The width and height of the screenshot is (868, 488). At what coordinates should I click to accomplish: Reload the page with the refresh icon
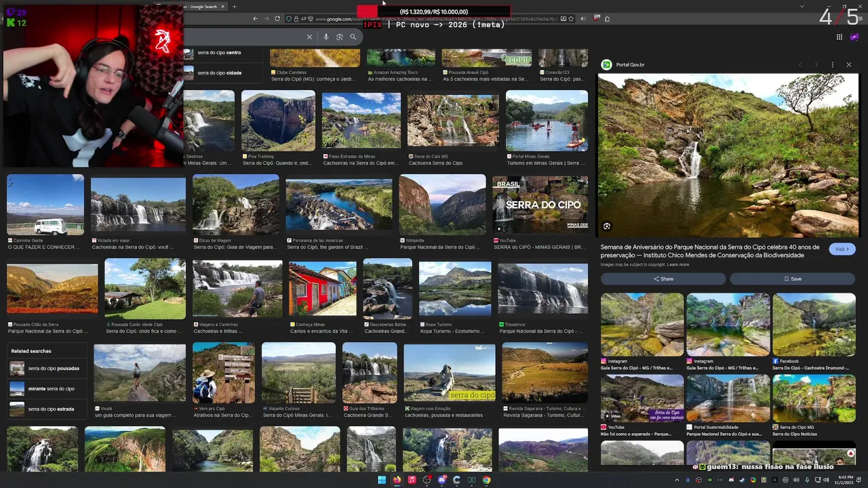(277, 19)
